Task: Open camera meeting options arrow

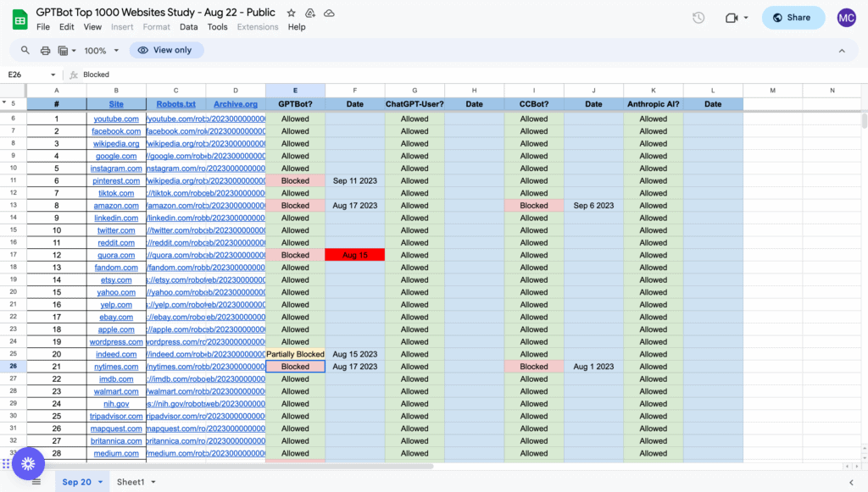Action: (x=746, y=18)
